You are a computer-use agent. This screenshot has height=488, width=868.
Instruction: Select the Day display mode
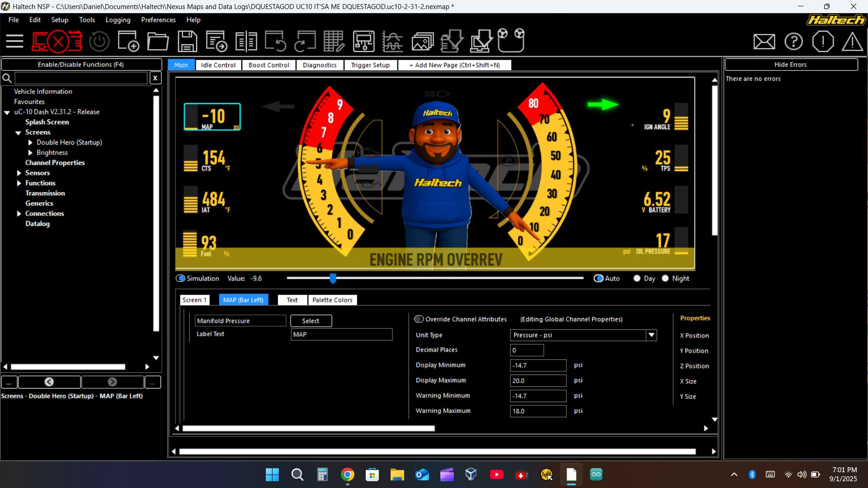[637, 278]
